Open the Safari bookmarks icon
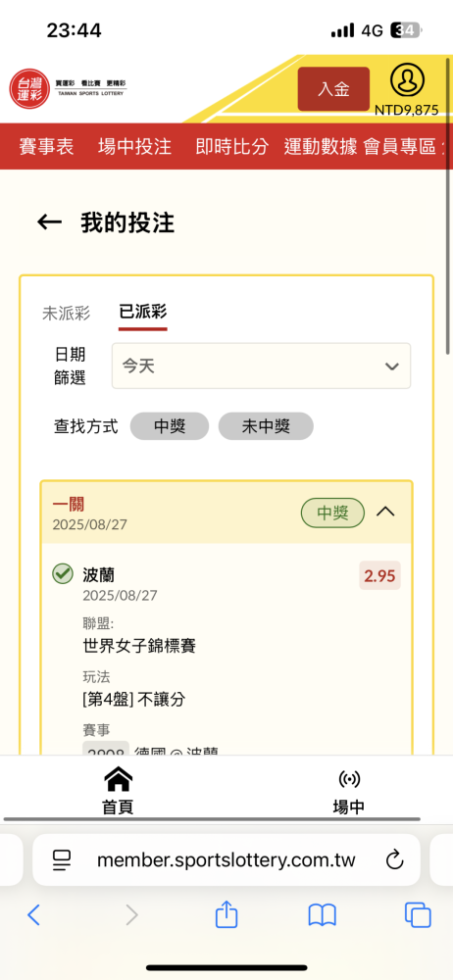The image size is (453, 980). tap(323, 915)
